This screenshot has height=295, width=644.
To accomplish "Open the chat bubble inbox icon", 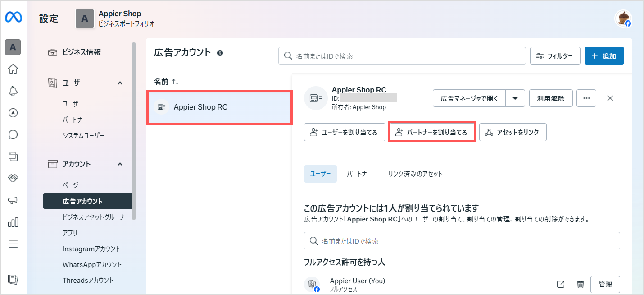I will [13, 134].
